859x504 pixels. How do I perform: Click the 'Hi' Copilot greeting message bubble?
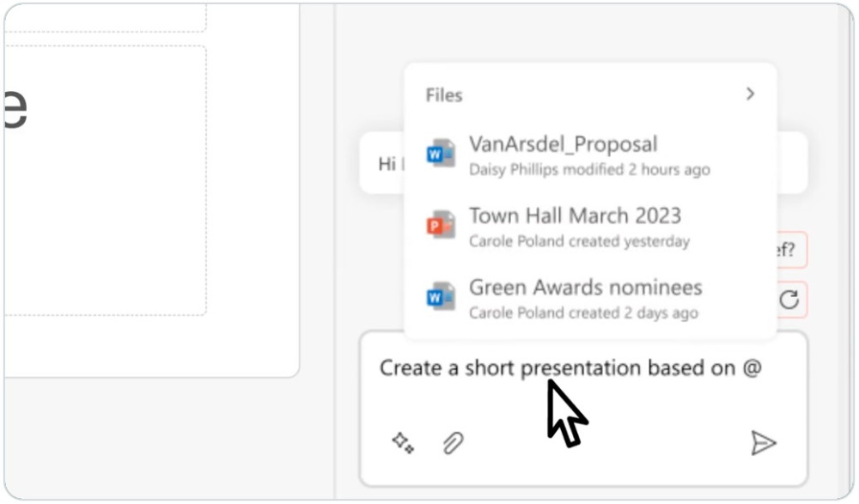[x=382, y=162]
